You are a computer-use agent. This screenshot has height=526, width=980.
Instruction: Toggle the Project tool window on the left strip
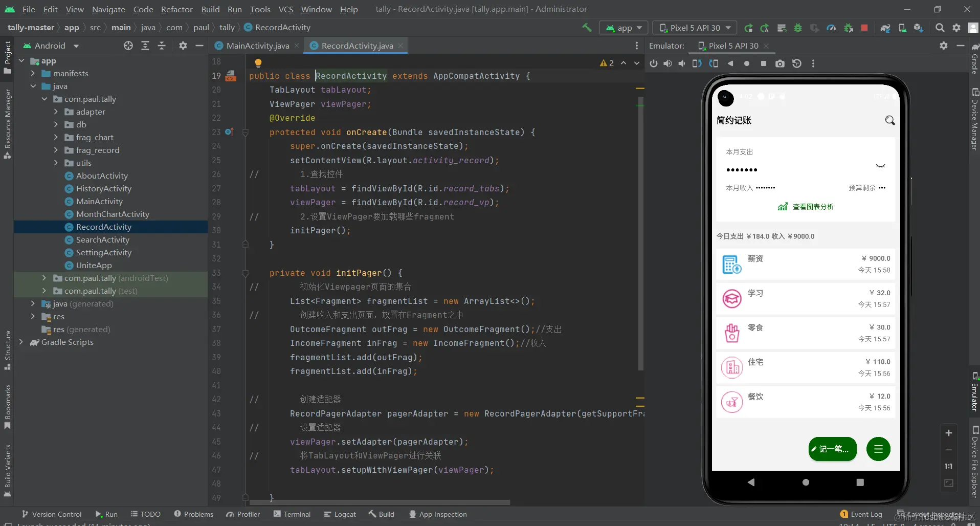[x=7, y=57]
